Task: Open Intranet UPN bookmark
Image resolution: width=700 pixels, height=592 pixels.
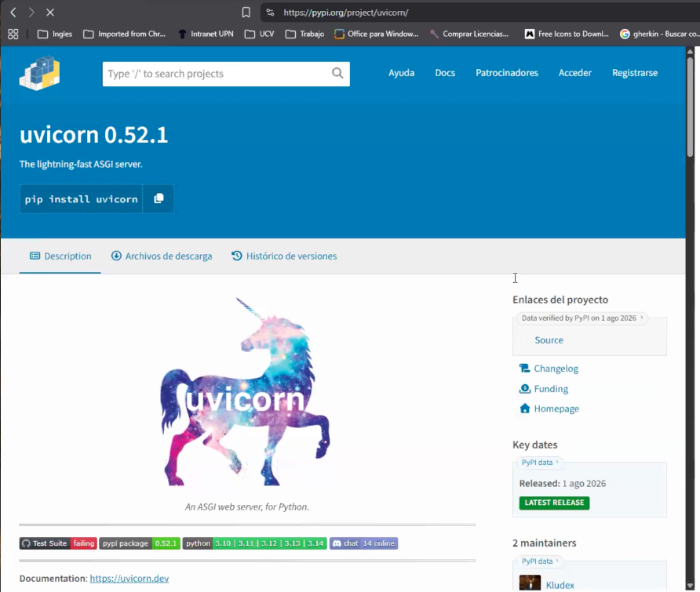Action: pyautogui.click(x=206, y=34)
